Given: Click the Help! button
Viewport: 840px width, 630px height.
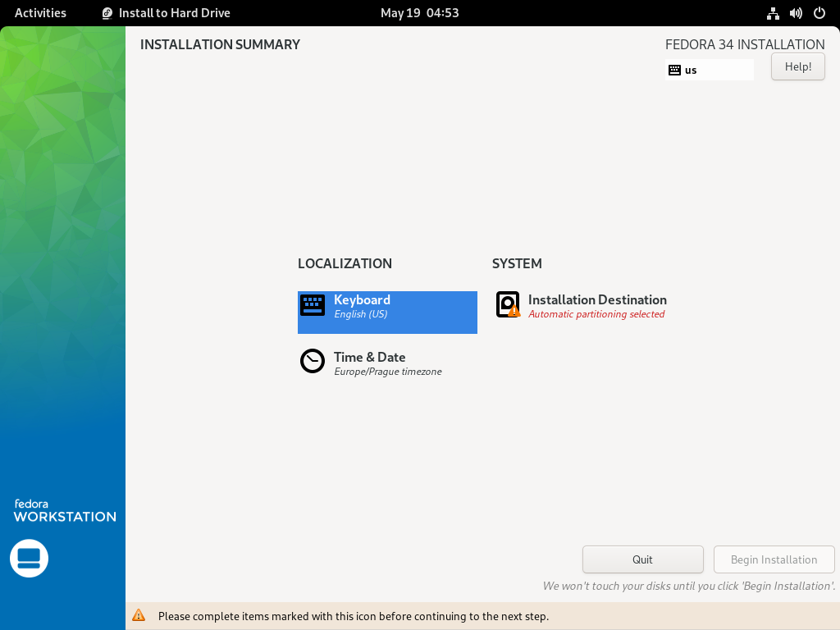Looking at the screenshot, I should click(797, 67).
